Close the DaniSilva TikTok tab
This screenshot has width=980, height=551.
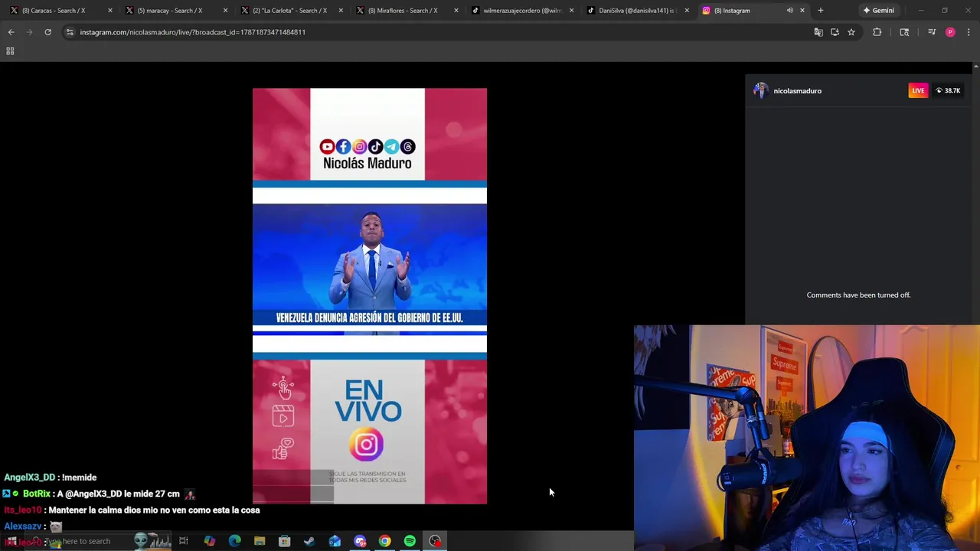pos(687,11)
